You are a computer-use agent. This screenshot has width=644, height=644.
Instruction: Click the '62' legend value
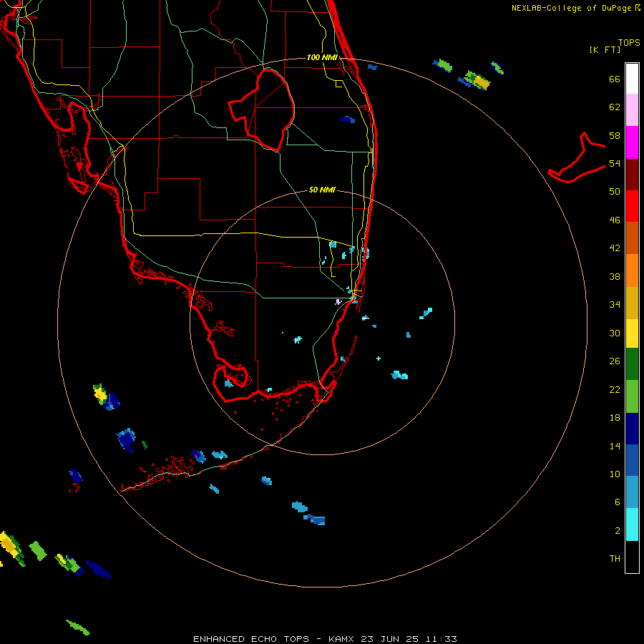[x=615, y=107]
